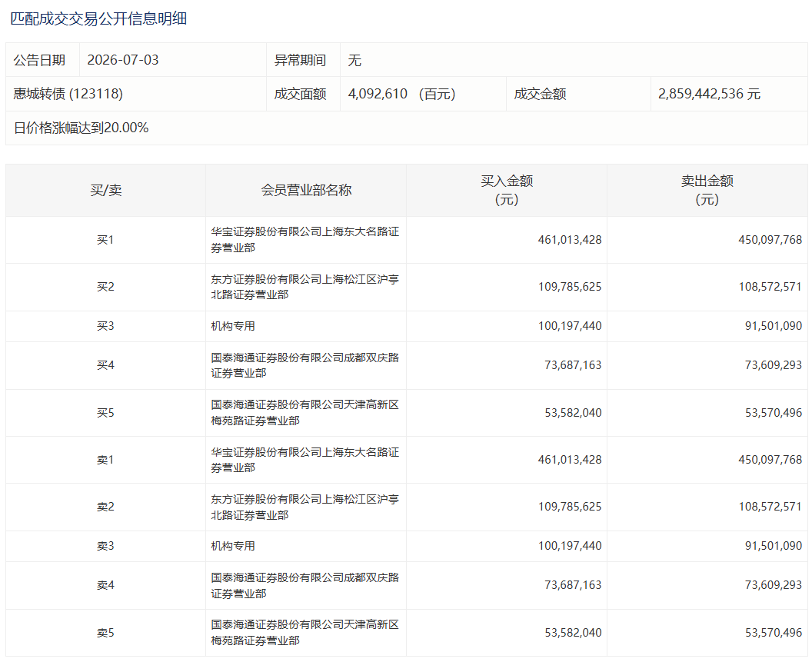Click buy amount 73,687,163 in 卖4 row

tap(573, 586)
